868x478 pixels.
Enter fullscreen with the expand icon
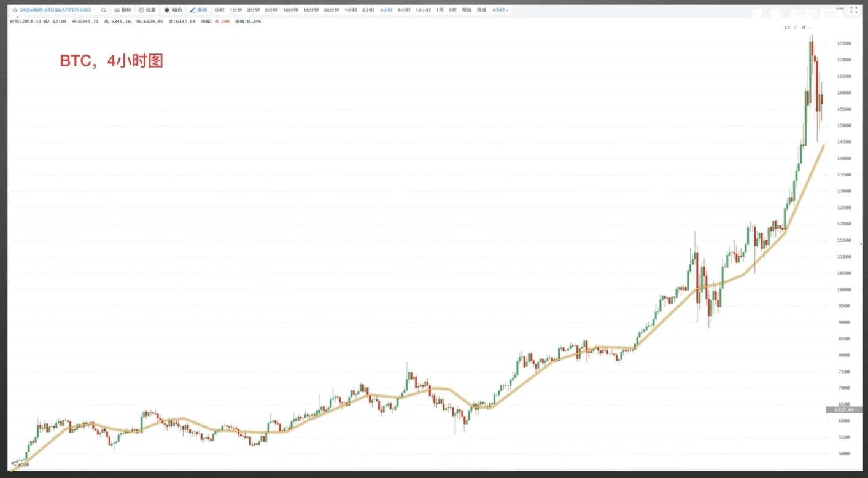click(x=853, y=10)
